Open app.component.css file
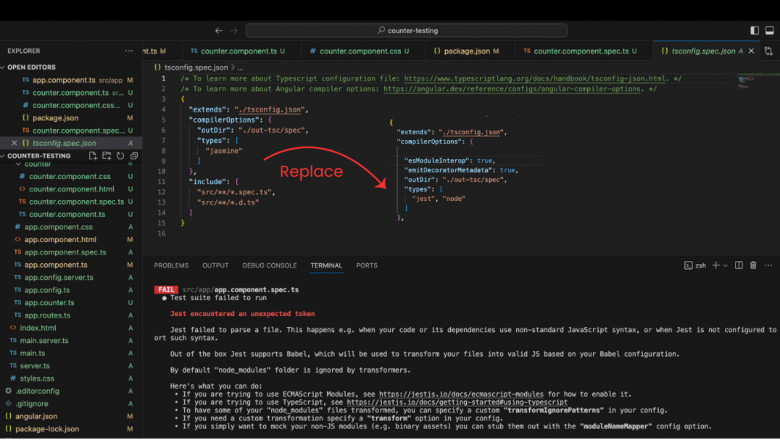This screenshot has height=440, width=780. [x=58, y=227]
